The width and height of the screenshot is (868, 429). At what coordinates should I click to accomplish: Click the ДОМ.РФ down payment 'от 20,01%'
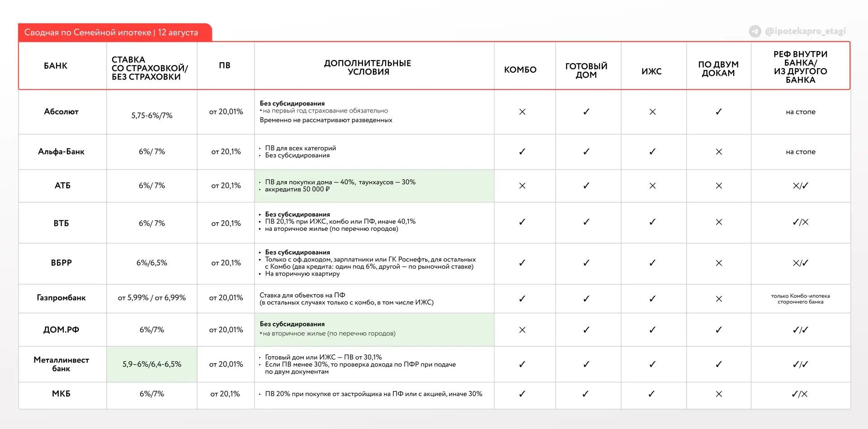click(x=226, y=330)
